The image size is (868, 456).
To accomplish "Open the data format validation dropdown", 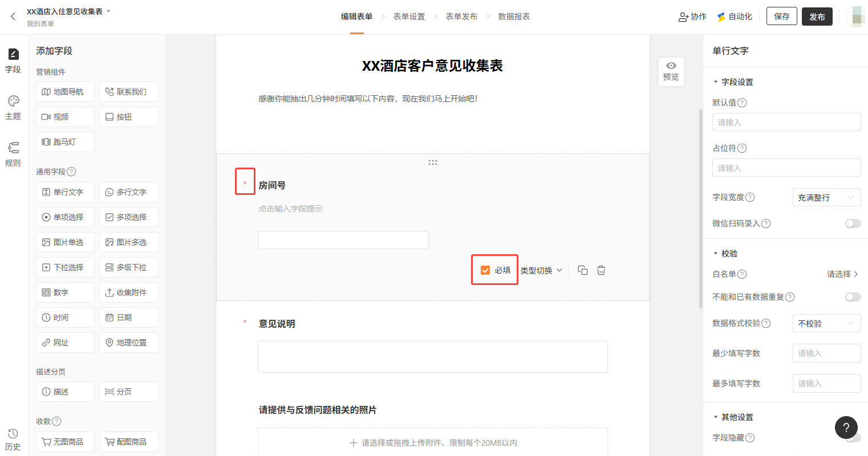I will click(x=826, y=323).
